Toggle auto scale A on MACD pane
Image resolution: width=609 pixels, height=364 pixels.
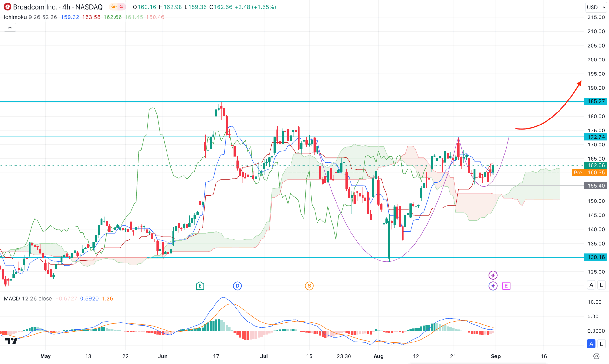(x=591, y=344)
